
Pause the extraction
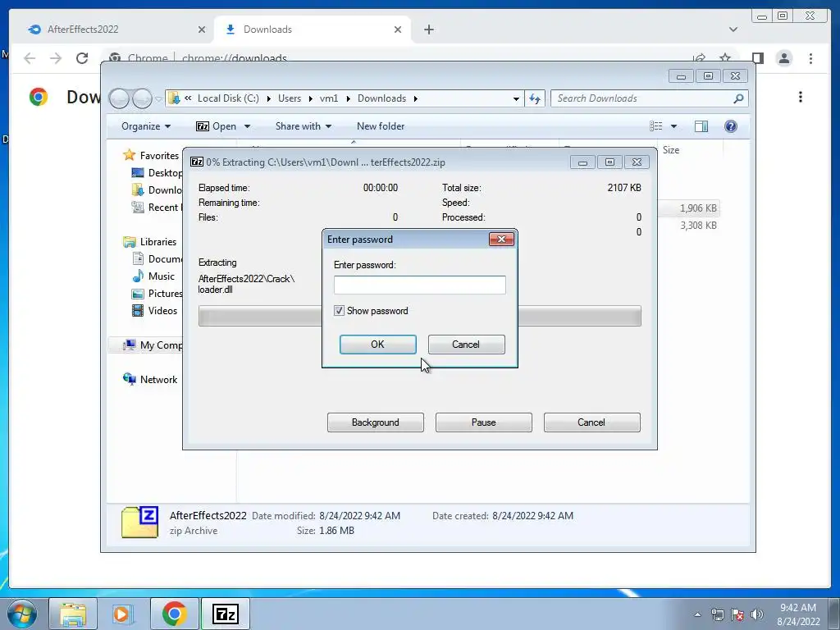(x=484, y=422)
